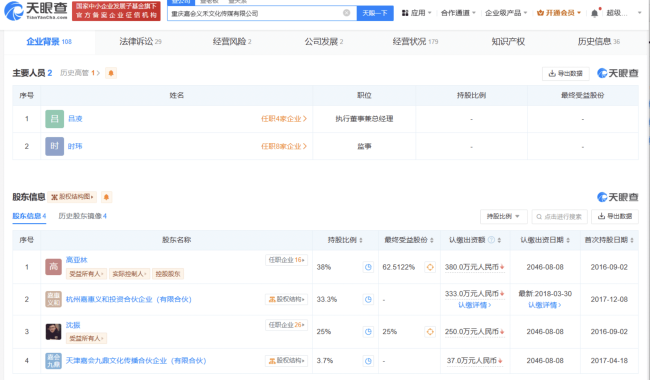Click the 天眼一下 search button

point(375,13)
